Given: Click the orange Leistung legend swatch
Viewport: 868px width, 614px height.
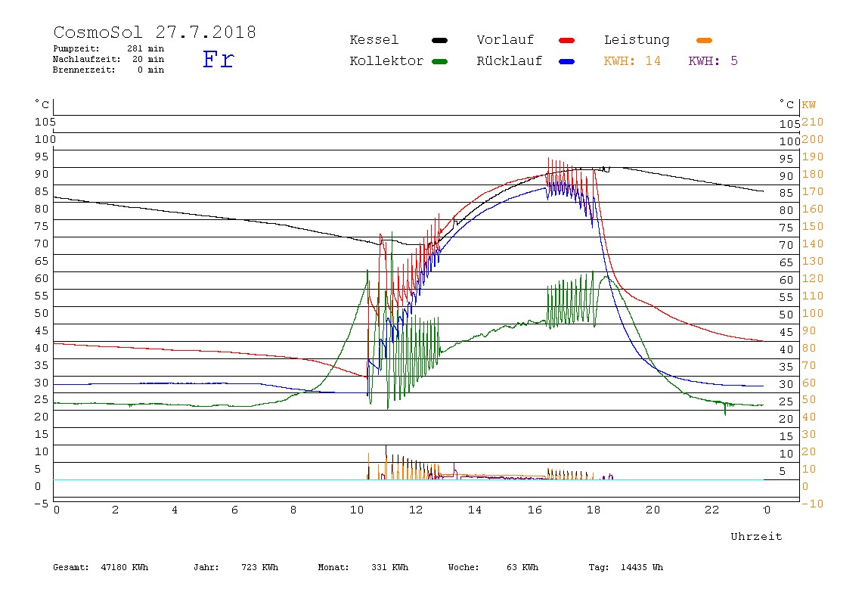Looking at the screenshot, I should click(x=704, y=40).
